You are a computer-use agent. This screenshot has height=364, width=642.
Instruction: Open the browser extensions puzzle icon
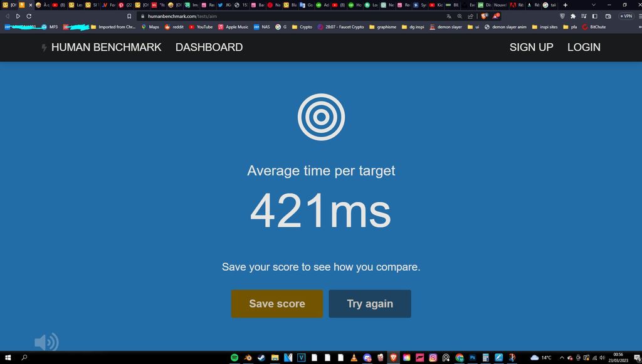coord(572,16)
